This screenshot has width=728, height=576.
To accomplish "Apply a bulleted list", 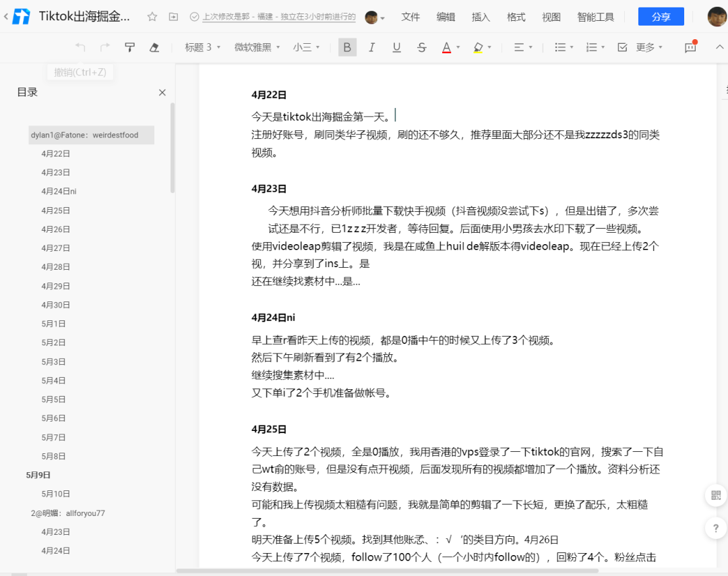I will pos(560,47).
